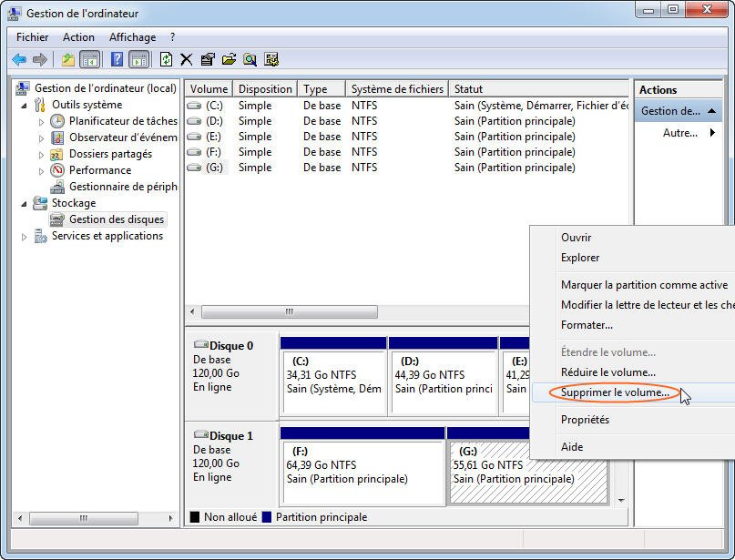Viewport: 735px width, 560px height.
Task: Open the Affichage menu
Action: [x=133, y=37]
